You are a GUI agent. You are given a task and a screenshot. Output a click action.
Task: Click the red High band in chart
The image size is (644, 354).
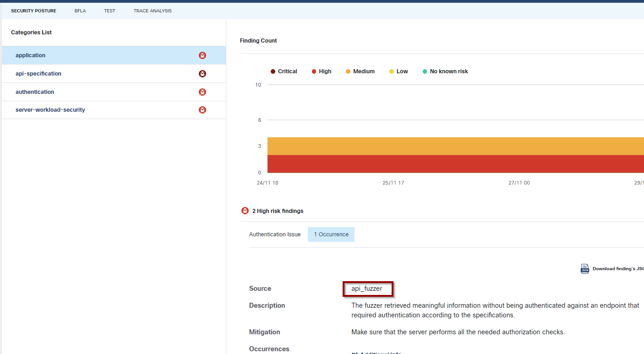(x=455, y=164)
